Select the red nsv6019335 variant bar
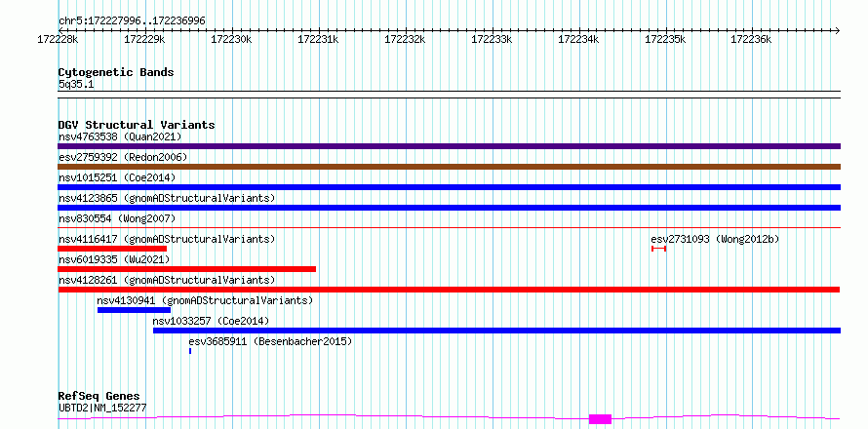 186,269
